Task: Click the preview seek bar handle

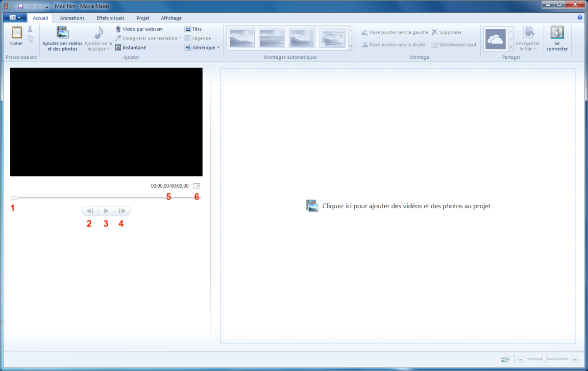Action: [x=14, y=198]
